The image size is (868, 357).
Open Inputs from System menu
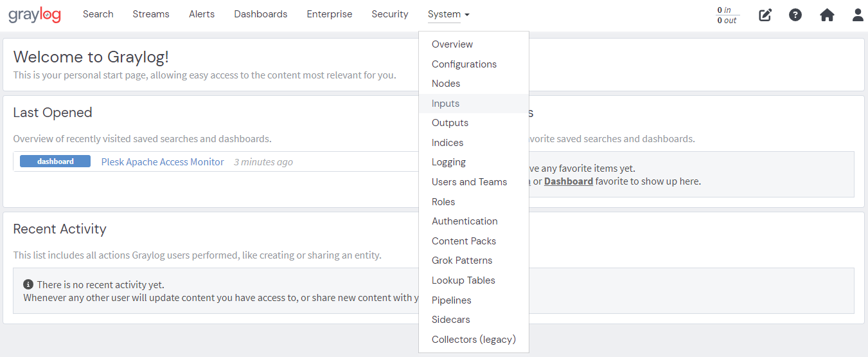(474, 104)
